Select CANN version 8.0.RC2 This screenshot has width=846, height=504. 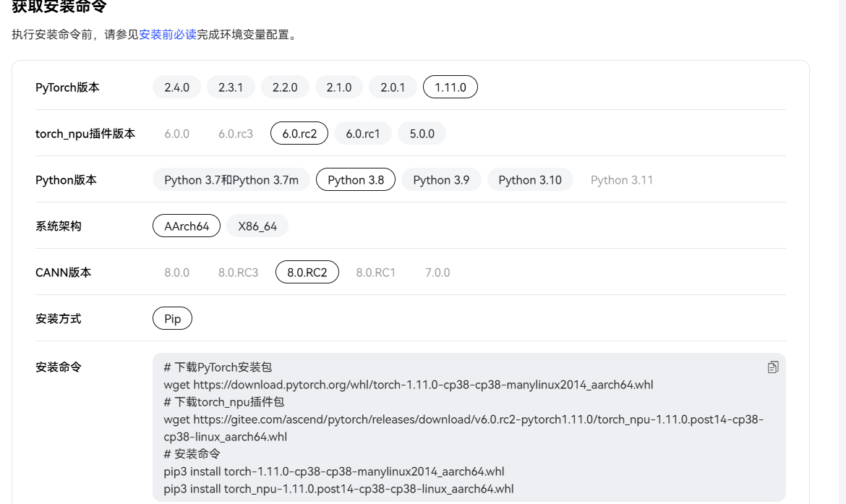point(307,272)
